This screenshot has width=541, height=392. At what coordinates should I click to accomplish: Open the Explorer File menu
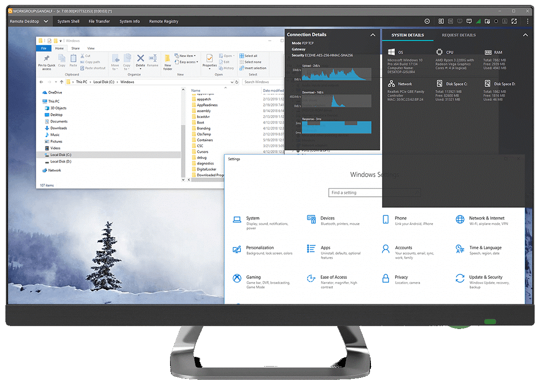[x=44, y=49]
